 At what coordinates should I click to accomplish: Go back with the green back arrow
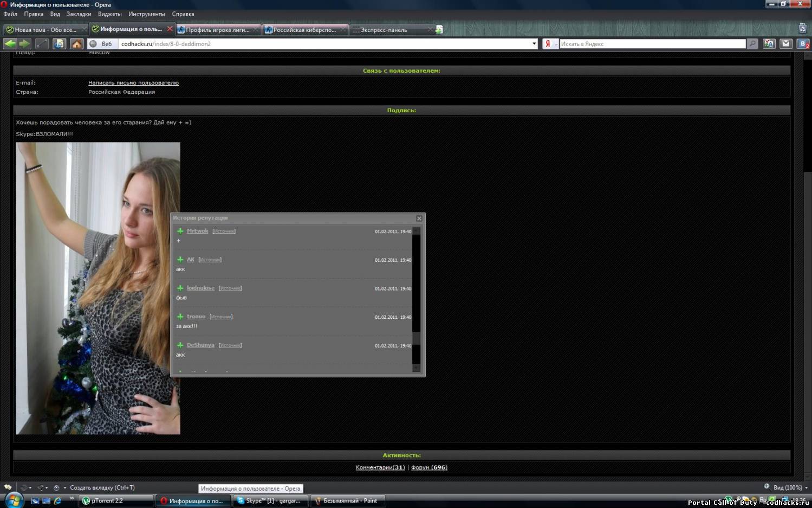(10, 44)
